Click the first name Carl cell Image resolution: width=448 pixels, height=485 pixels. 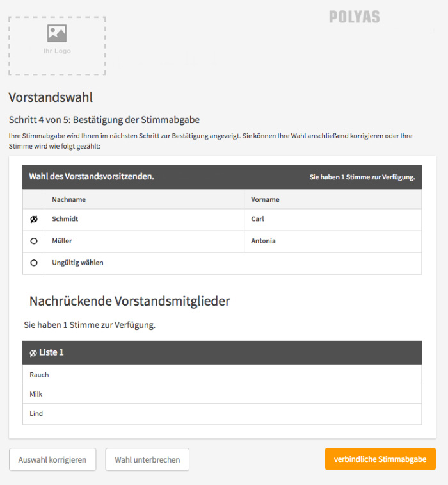click(333, 219)
